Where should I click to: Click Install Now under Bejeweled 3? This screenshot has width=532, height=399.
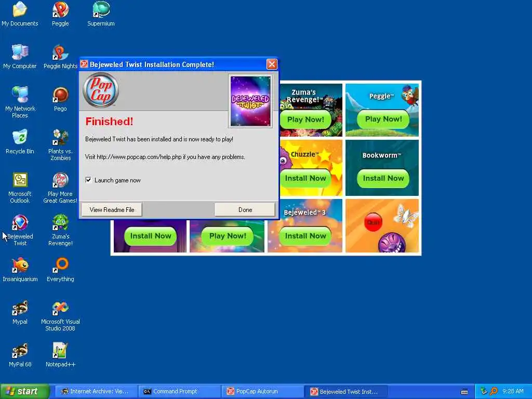(305, 236)
